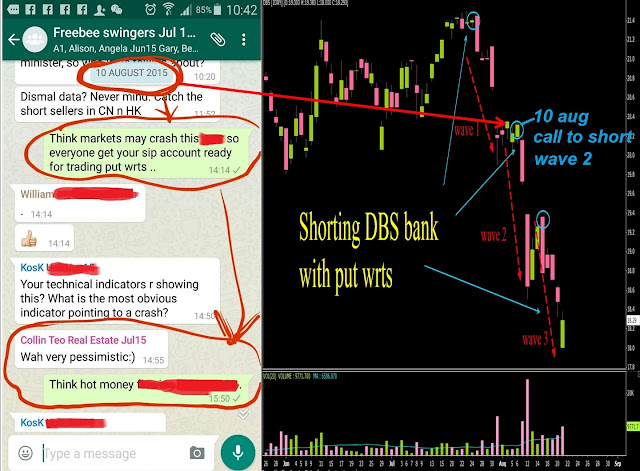Click the 'Jul' label on date axis
640x471 pixels.
(x=392, y=464)
